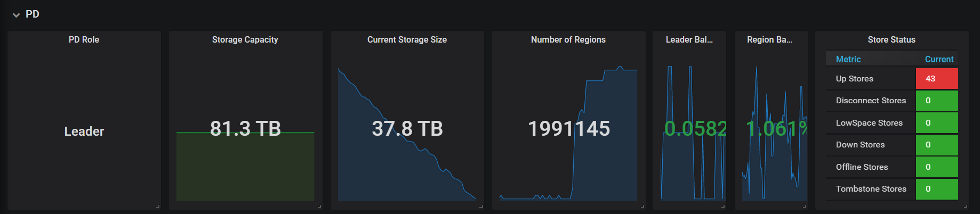Open the Current Storage Size panel menu
Screen dimensions: 980x214
coord(407,40)
